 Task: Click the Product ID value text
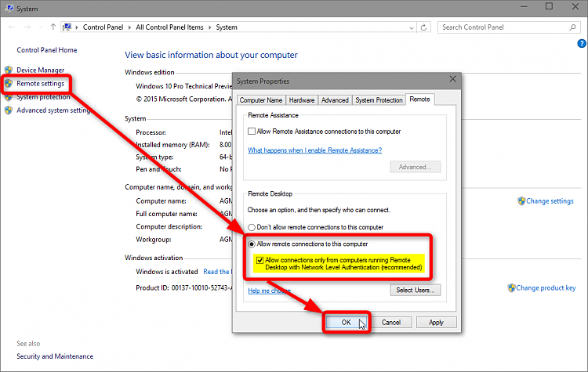tap(201, 288)
